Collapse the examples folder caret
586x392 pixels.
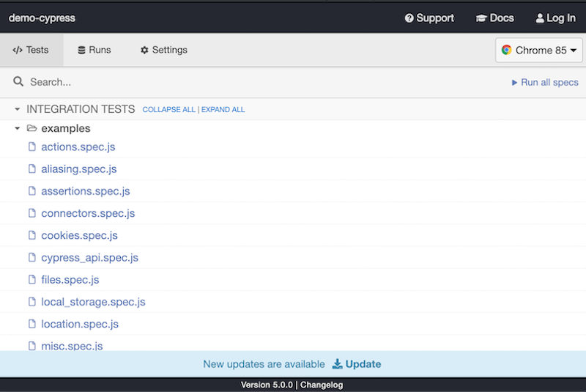(17, 128)
